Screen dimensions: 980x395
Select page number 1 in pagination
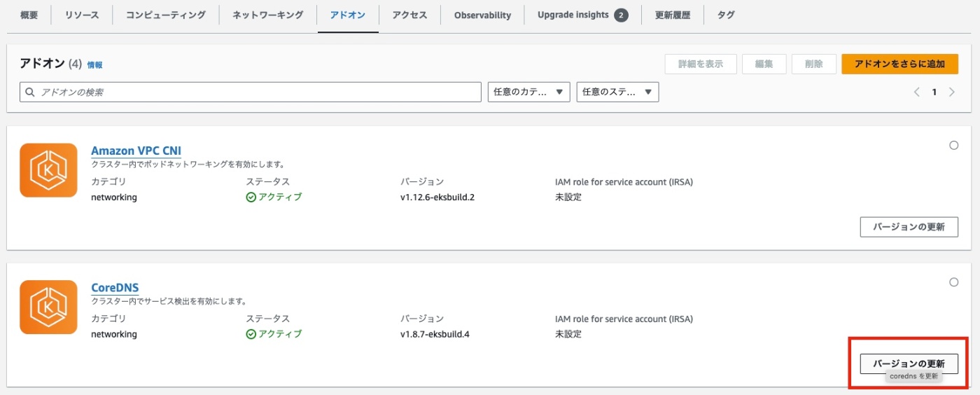pos(934,92)
